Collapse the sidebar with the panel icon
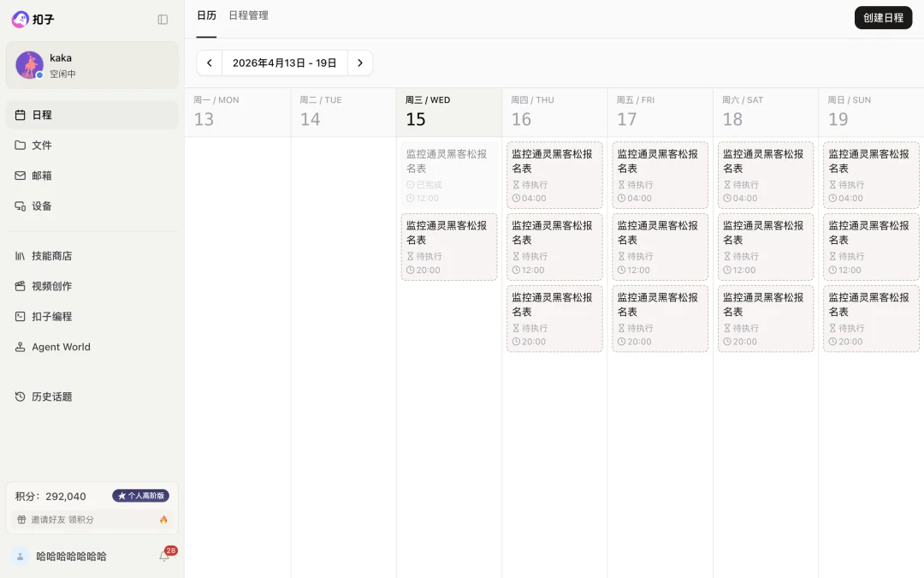This screenshot has width=924, height=578. [163, 19]
